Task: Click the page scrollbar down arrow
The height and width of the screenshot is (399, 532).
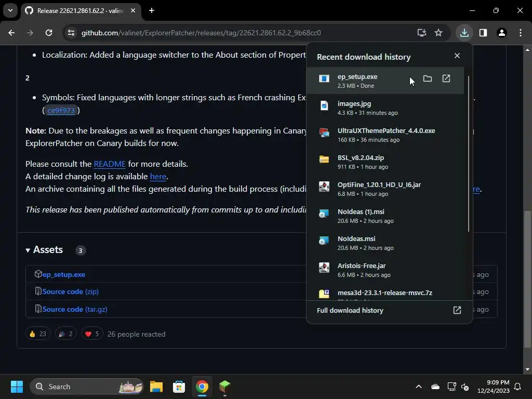Action: click(x=527, y=369)
